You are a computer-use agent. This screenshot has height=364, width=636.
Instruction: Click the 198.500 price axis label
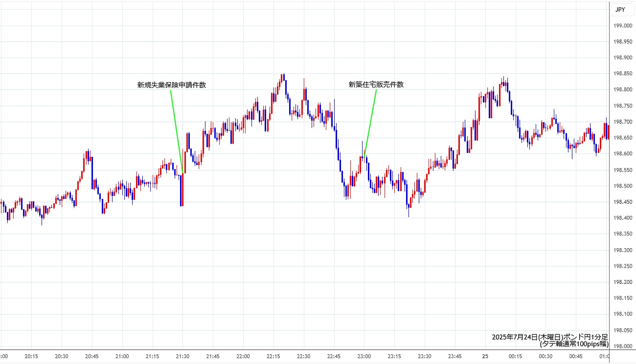coord(623,186)
